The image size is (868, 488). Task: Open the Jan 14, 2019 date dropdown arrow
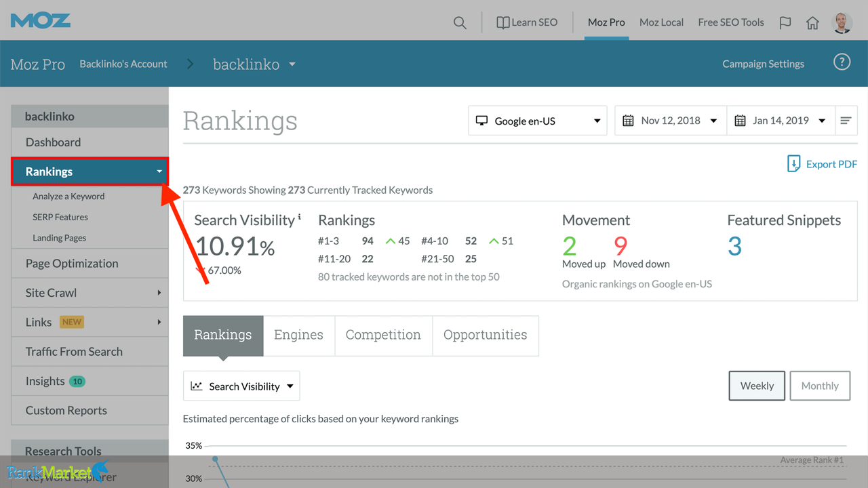pyautogui.click(x=822, y=121)
